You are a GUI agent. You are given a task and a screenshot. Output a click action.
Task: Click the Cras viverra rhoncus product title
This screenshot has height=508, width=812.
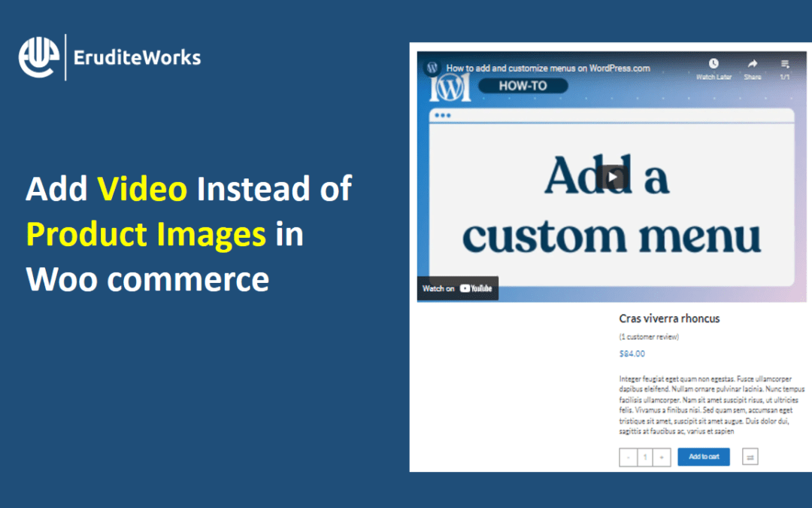(669, 318)
